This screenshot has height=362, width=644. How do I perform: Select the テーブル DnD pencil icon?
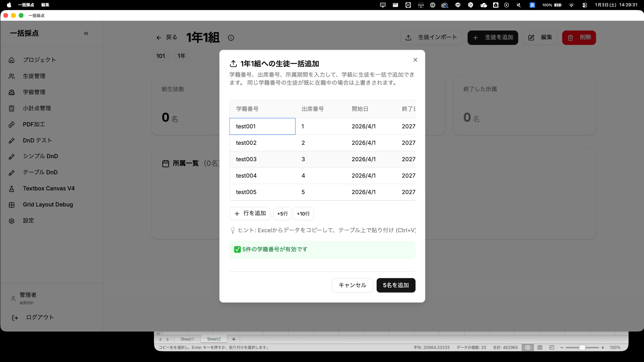point(12,172)
